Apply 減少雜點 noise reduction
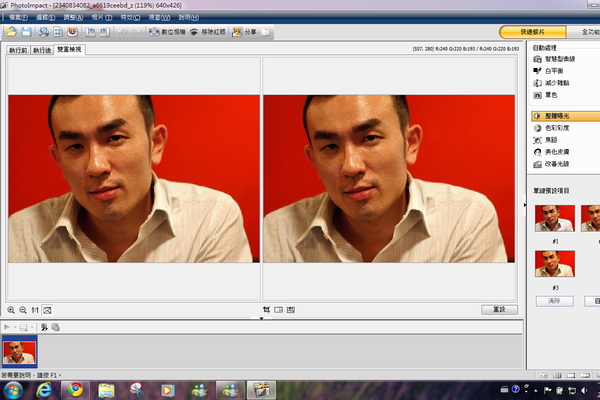 click(x=551, y=83)
